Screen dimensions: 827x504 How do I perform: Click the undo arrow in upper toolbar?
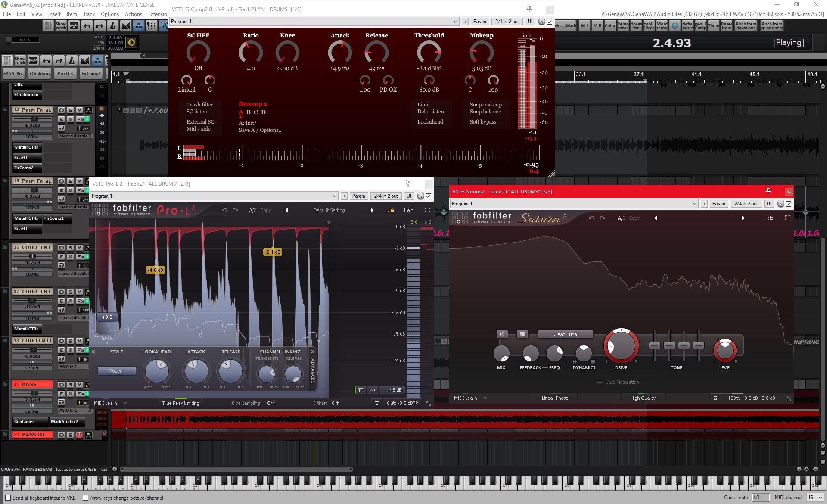(x=87, y=26)
